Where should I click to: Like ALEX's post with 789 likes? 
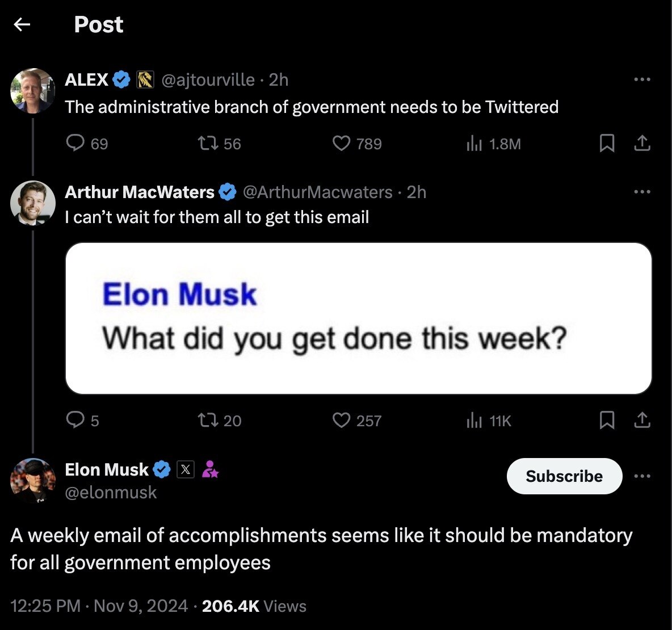tap(341, 144)
